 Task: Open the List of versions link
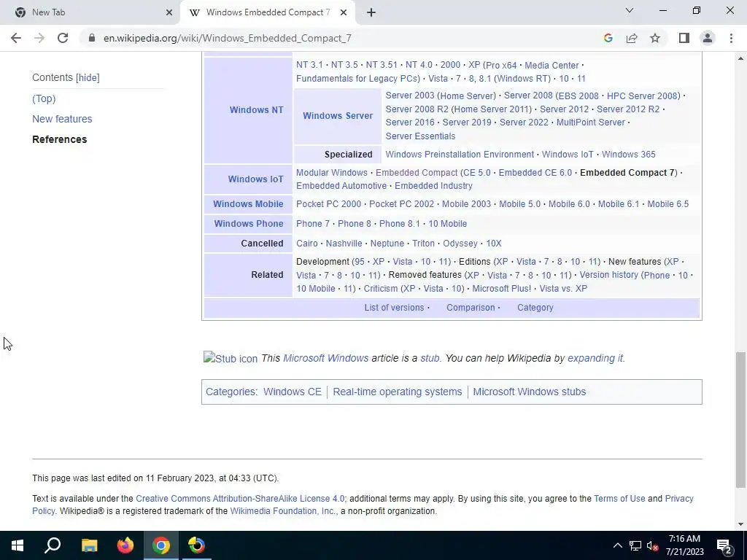click(394, 308)
